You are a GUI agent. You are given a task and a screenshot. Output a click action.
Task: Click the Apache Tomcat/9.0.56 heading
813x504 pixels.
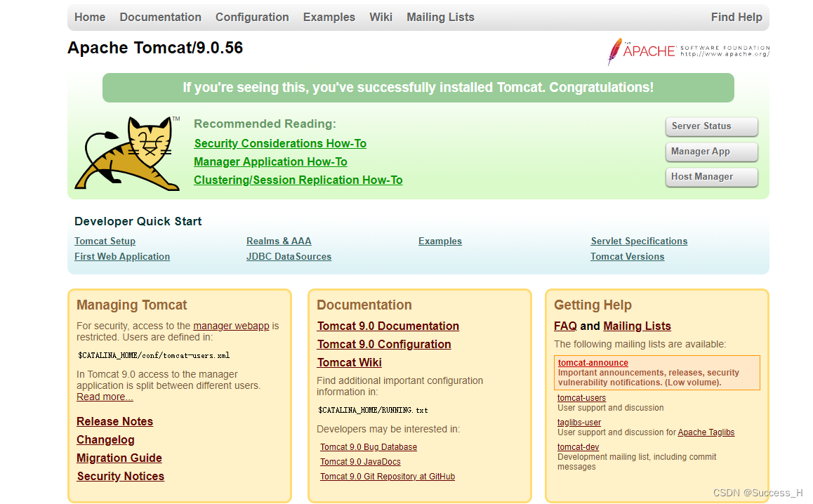155,48
